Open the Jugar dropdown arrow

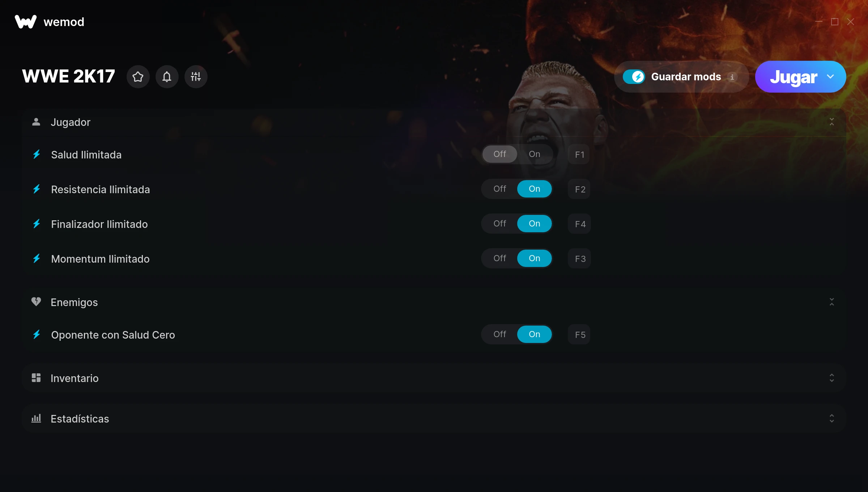click(830, 77)
